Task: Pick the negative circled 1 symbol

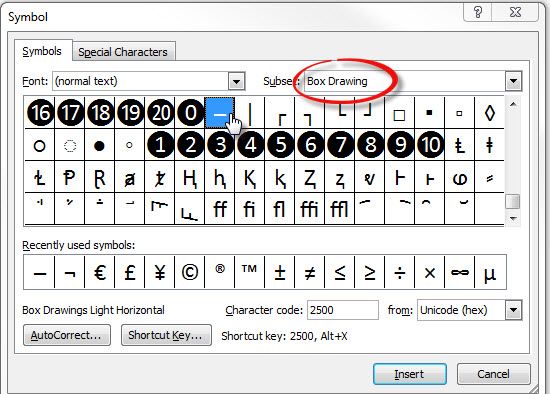Action: tap(160, 145)
